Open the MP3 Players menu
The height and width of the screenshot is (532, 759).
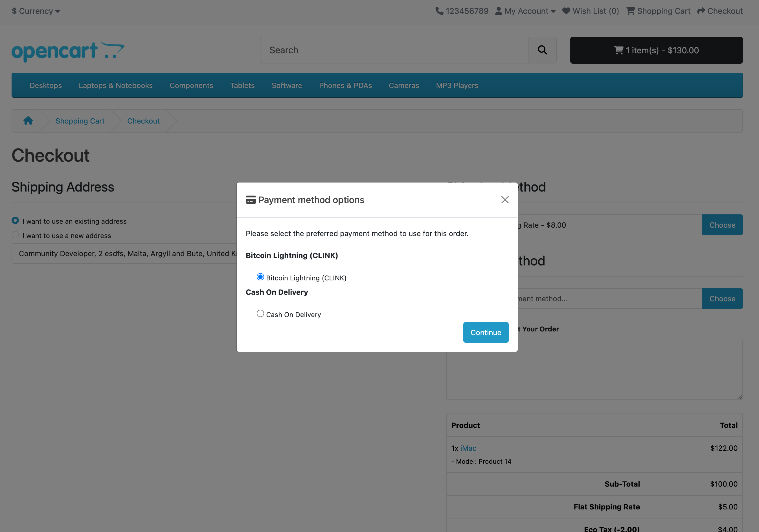(x=457, y=85)
